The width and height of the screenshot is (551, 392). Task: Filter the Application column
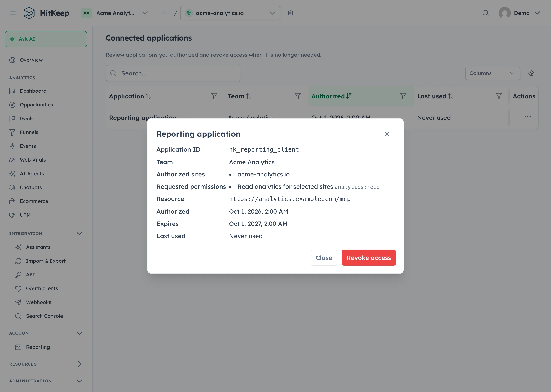point(214,96)
